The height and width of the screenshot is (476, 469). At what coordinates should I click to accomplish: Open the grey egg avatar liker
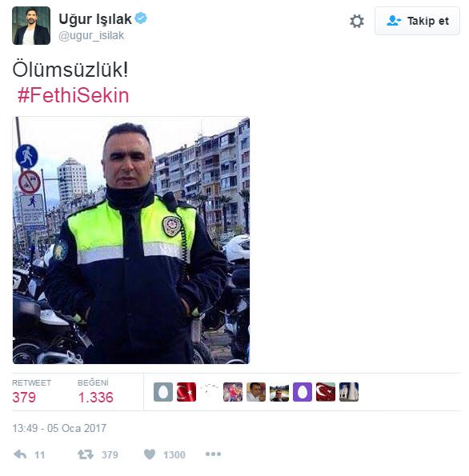[x=163, y=392]
